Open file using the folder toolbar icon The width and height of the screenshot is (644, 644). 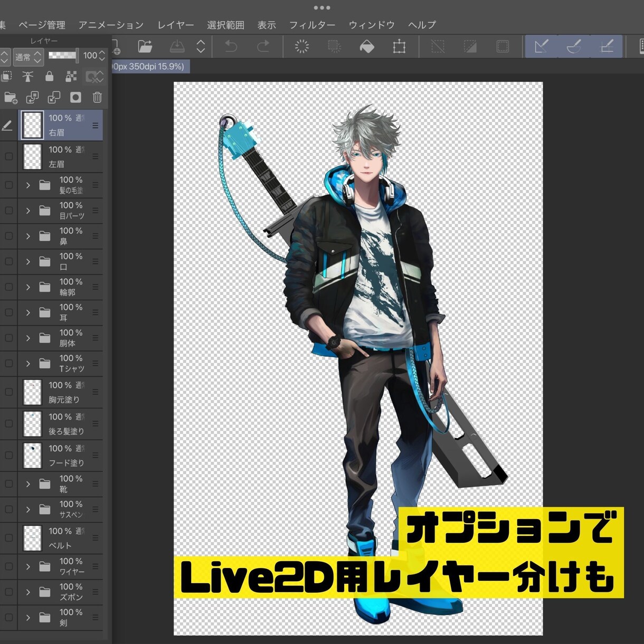pyautogui.click(x=145, y=46)
